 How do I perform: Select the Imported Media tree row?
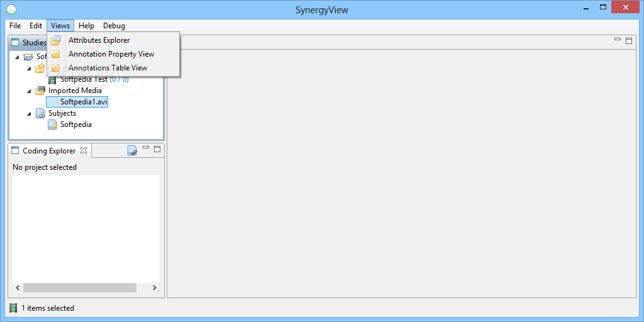coord(75,91)
